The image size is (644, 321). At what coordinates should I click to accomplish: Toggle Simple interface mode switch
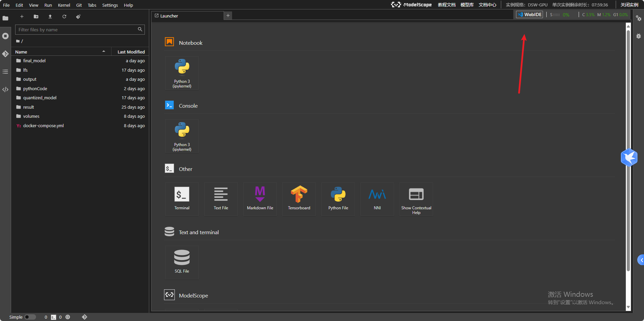point(30,317)
